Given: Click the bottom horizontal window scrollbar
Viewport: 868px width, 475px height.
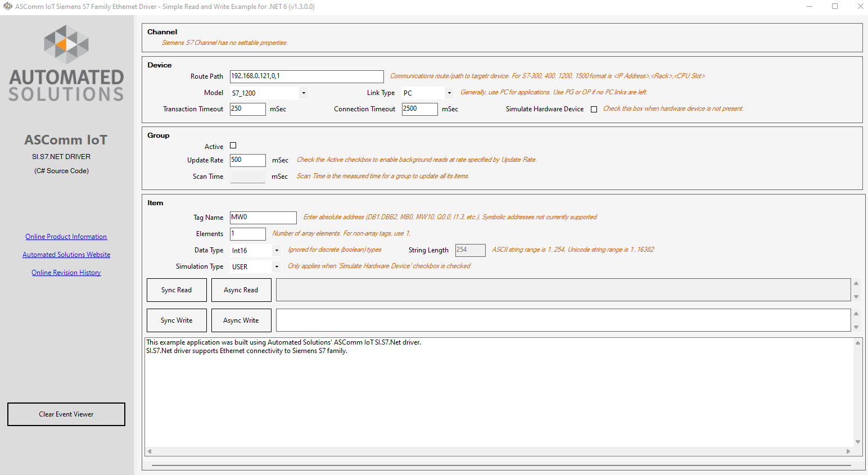Looking at the screenshot, I should click(502, 466).
